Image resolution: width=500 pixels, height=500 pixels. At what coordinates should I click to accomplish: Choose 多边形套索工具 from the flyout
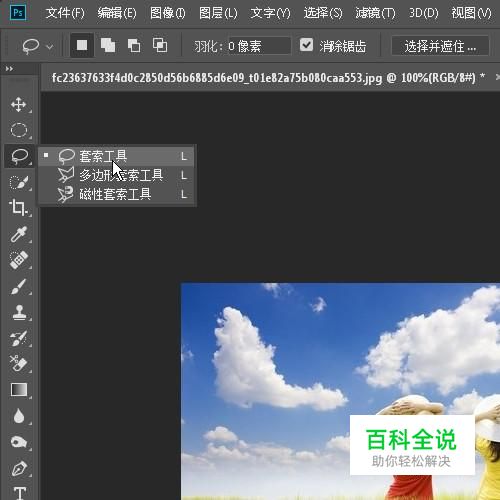116,175
